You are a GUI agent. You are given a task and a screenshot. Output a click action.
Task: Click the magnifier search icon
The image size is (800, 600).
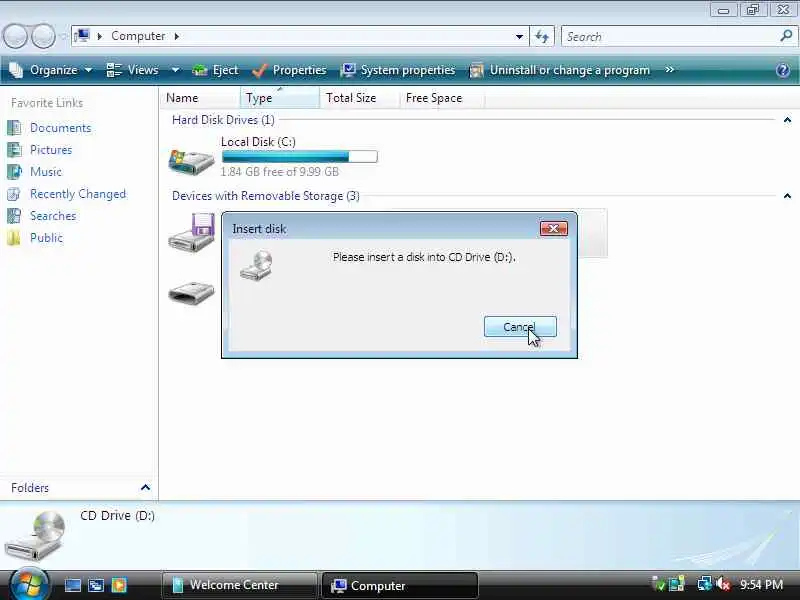tap(787, 36)
